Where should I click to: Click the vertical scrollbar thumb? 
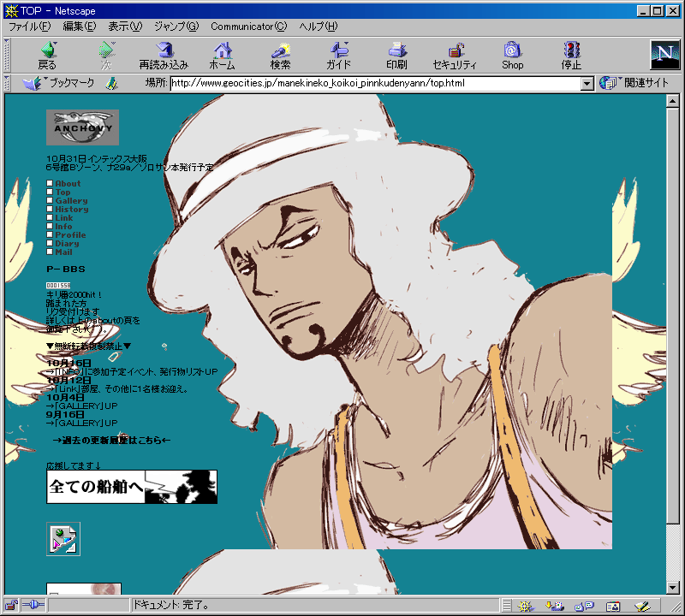(x=672, y=314)
